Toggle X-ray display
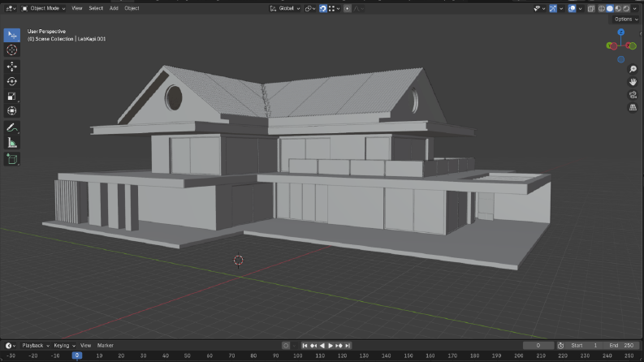The width and height of the screenshot is (644, 362). click(x=591, y=8)
